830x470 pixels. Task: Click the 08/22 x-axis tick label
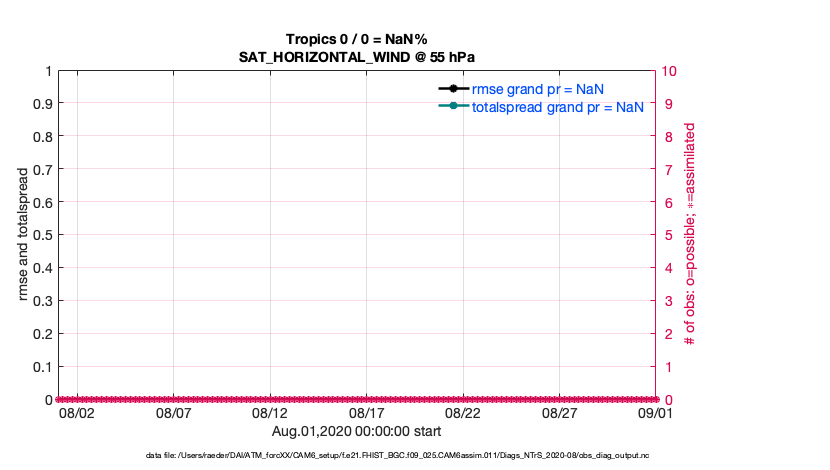(463, 413)
